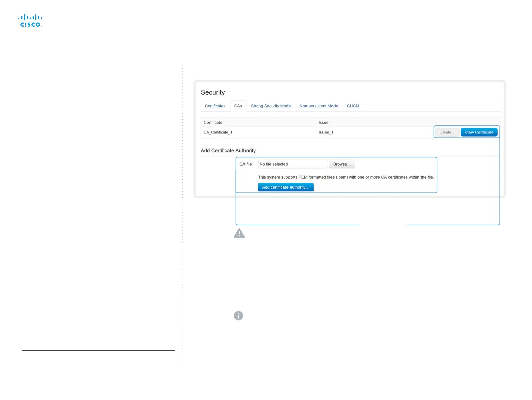Click the Add Certificate Authority heading
This screenshot has height=400, width=532.
[x=228, y=150]
